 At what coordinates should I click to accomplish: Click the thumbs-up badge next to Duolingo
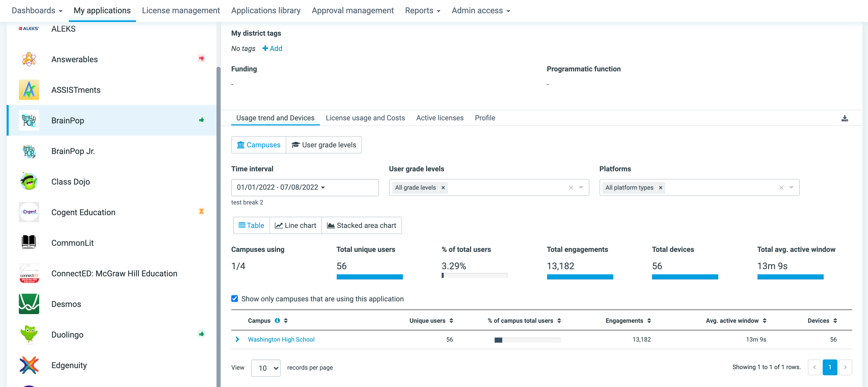coord(201,334)
